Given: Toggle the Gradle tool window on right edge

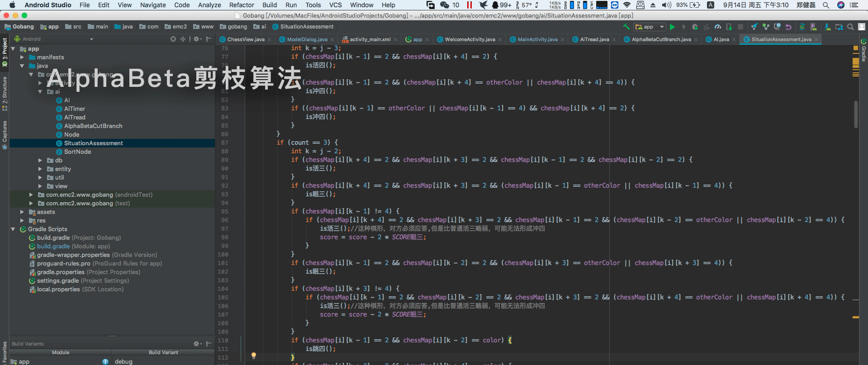Looking at the screenshot, I should 863,50.
